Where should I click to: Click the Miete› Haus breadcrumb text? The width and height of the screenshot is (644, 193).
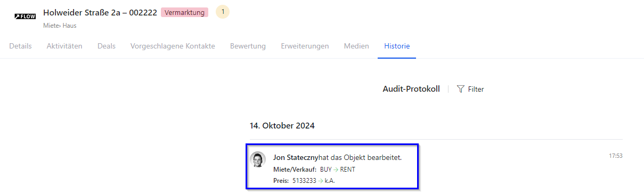tap(60, 26)
